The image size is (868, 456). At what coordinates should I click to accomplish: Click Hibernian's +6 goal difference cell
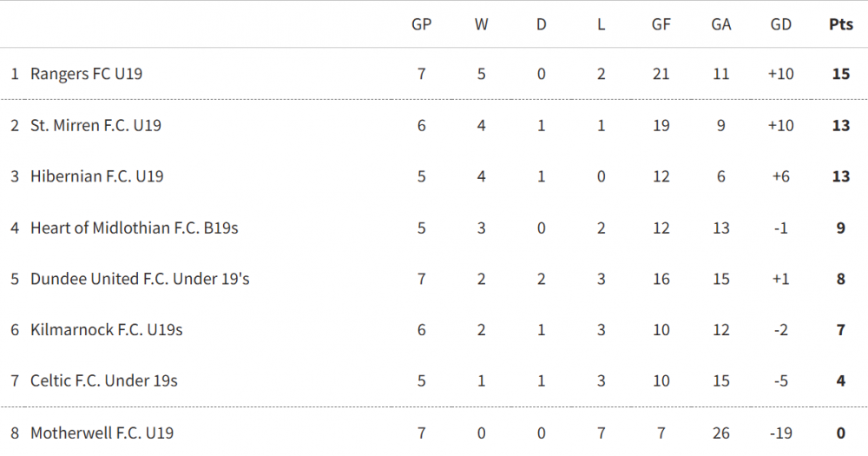pyautogui.click(x=780, y=176)
